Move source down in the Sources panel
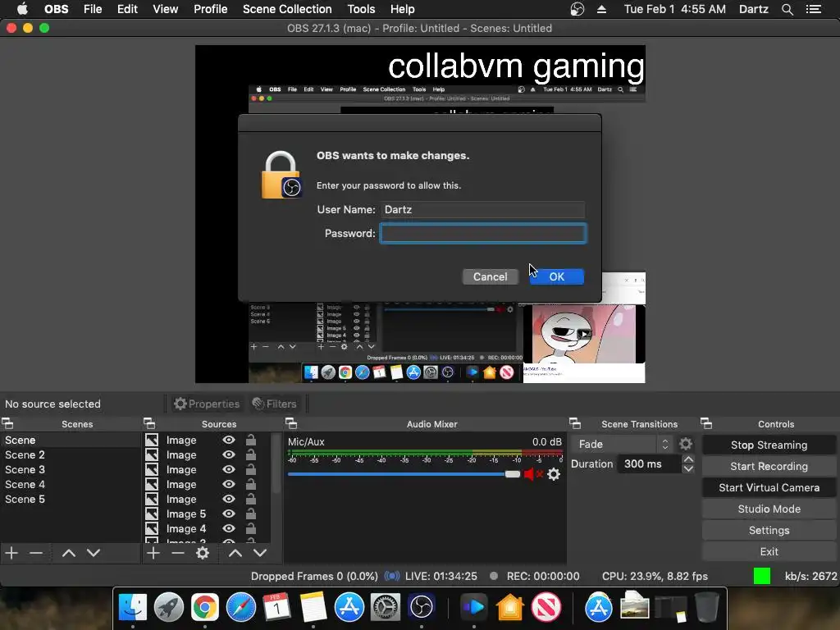 (x=260, y=552)
